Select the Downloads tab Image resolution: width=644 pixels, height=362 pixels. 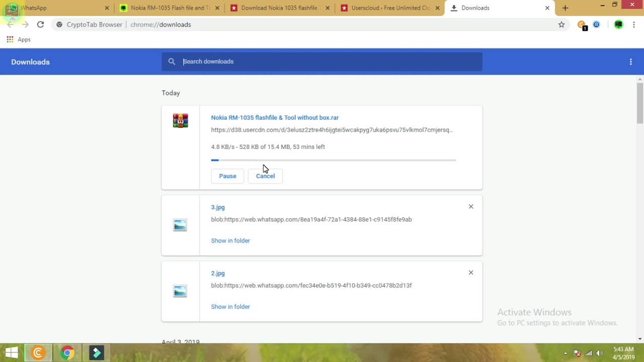500,8
